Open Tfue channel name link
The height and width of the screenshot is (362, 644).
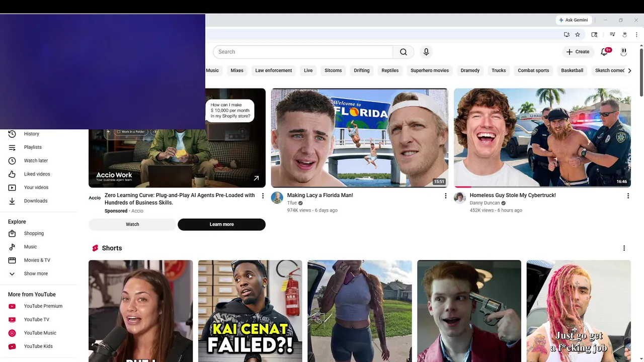292,203
